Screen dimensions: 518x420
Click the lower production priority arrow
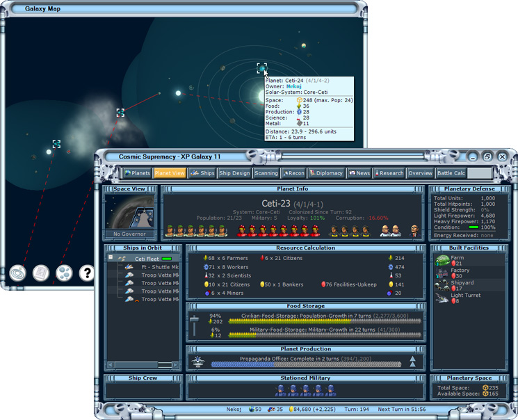412,364
